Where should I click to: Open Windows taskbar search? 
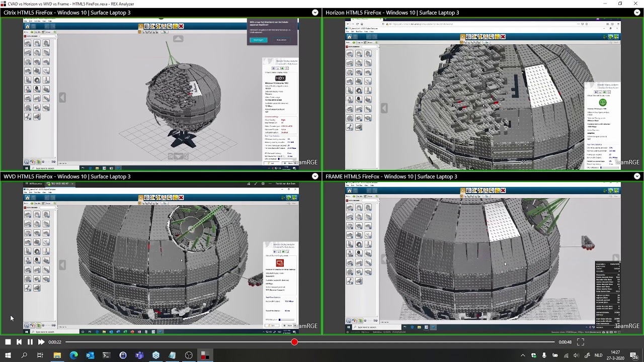[24, 355]
